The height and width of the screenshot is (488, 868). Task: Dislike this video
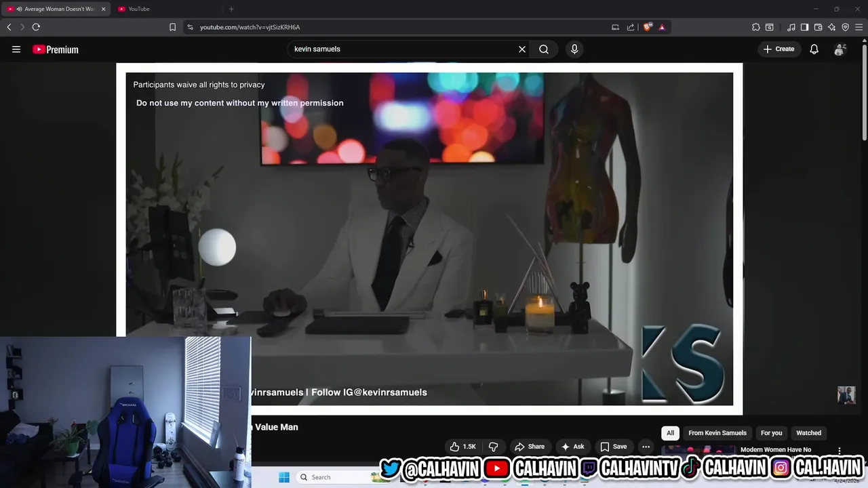point(493,447)
